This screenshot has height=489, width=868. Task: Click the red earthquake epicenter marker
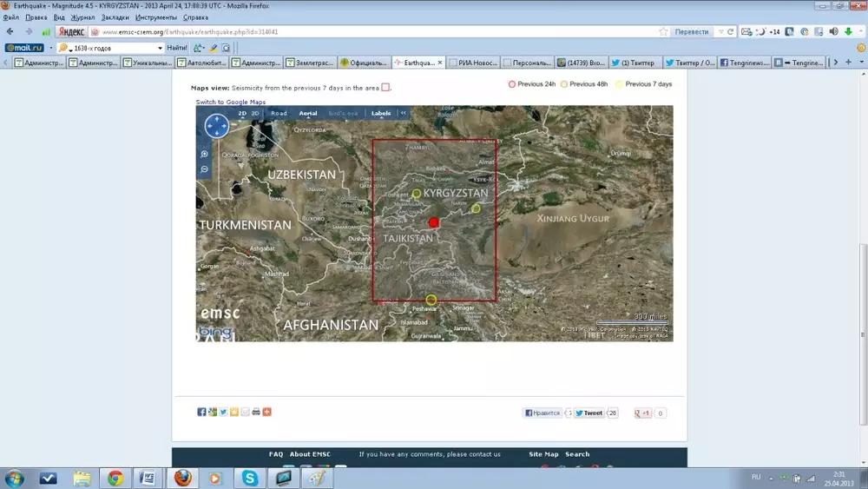tap(434, 222)
